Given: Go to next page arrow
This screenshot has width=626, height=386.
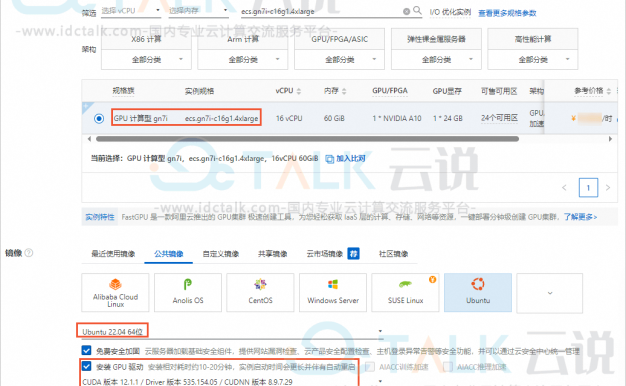Looking at the screenshot, I should [x=608, y=188].
